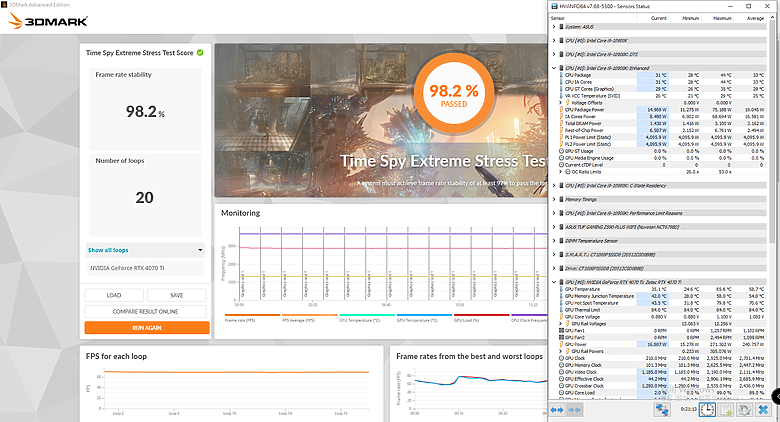
Task: Click COMPARE RESULT ONLINE button
Action: point(145,312)
